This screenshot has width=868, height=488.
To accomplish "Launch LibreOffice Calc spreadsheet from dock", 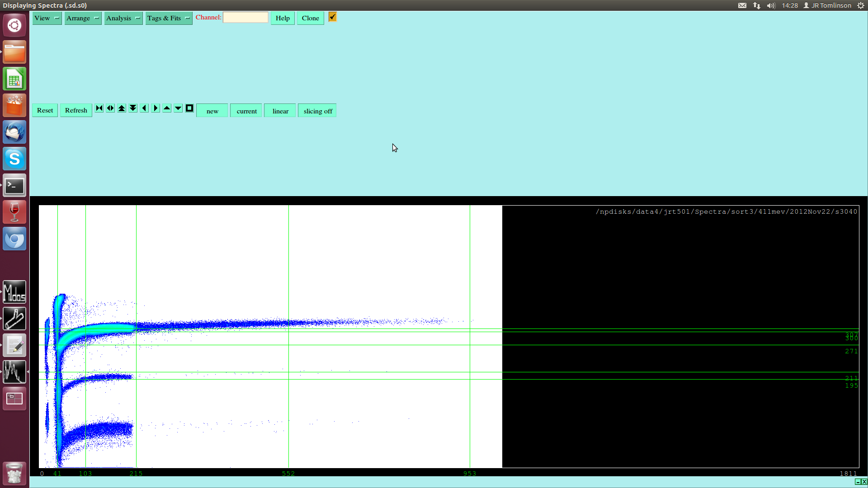I will coord(14,79).
